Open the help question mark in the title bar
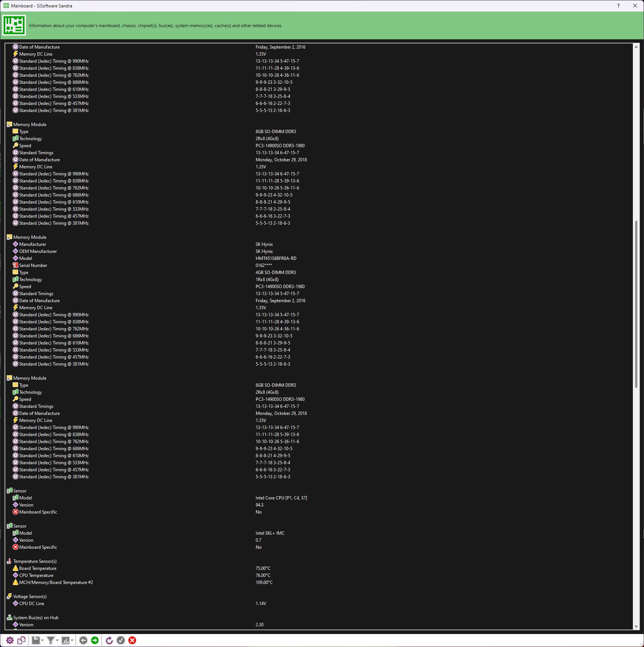 pyautogui.click(x=618, y=6)
